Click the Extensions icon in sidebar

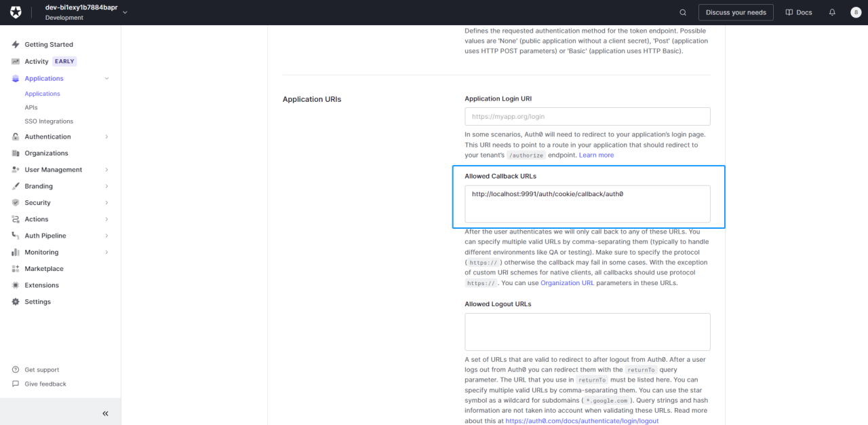coord(16,285)
